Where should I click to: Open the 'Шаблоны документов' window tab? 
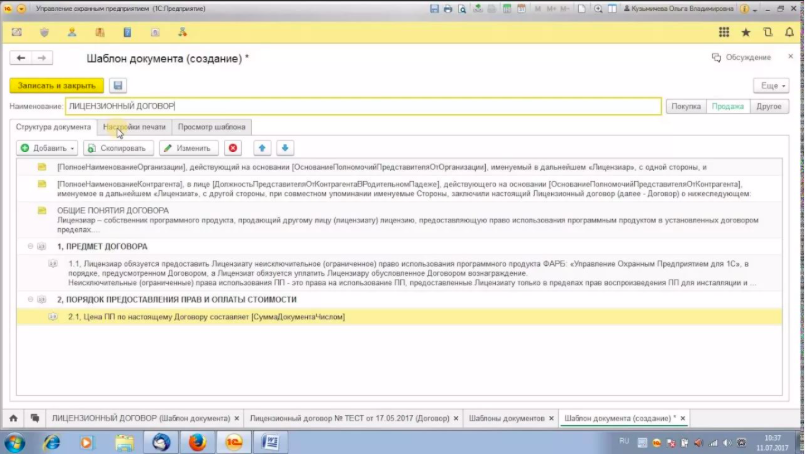506,419
